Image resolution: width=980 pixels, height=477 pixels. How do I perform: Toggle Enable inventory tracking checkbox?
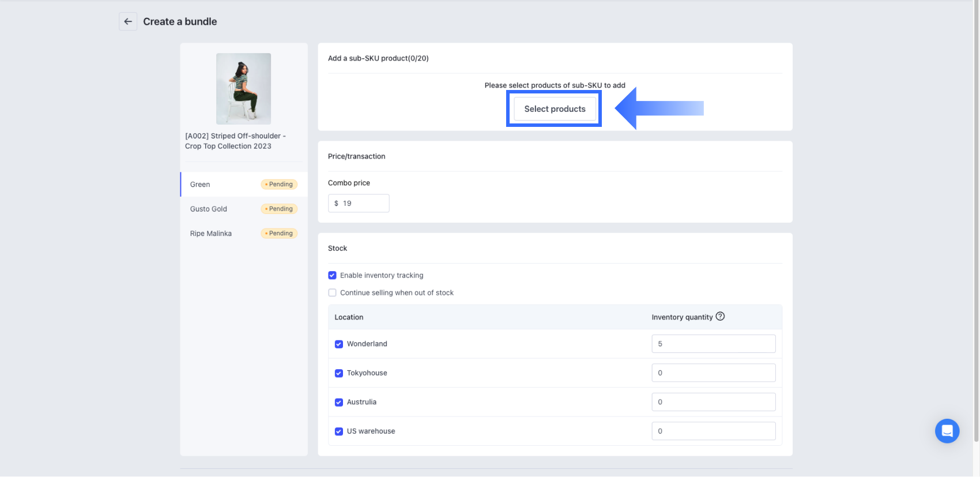(x=332, y=275)
